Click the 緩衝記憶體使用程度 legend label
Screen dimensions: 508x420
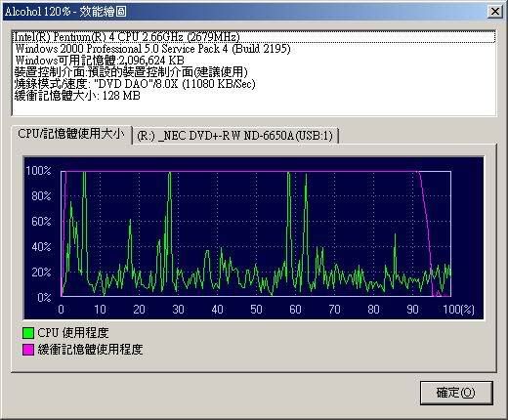pyautogui.click(x=90, y=350)
